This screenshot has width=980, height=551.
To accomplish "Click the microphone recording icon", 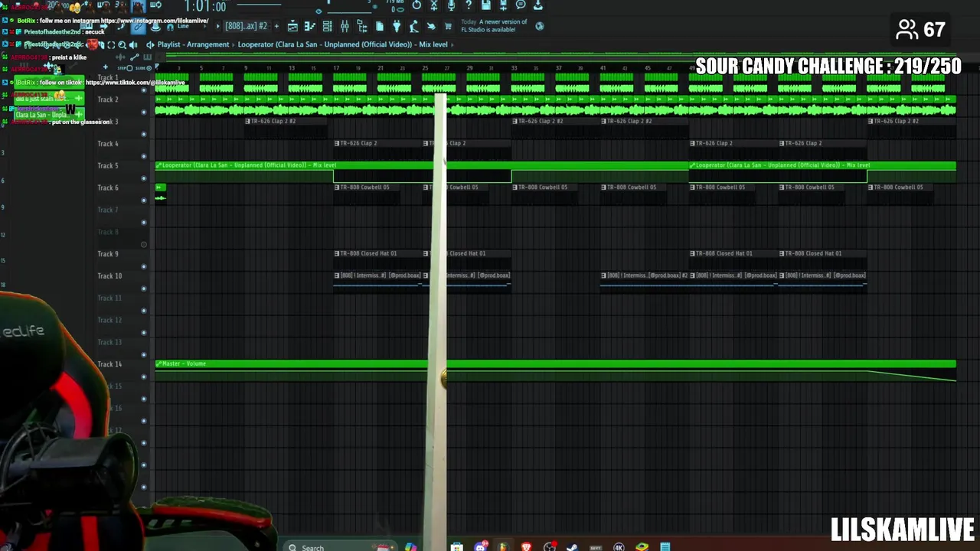I will click(x=451, y=5).
